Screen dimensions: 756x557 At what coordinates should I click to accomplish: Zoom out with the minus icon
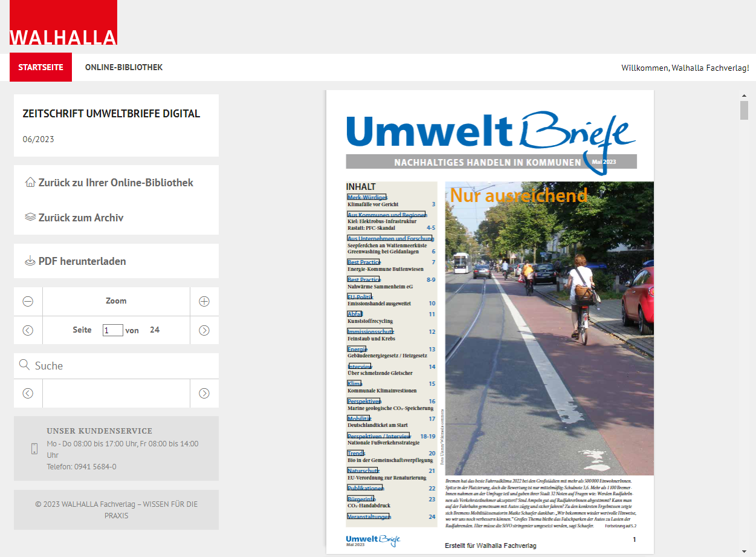coord(28,301)
